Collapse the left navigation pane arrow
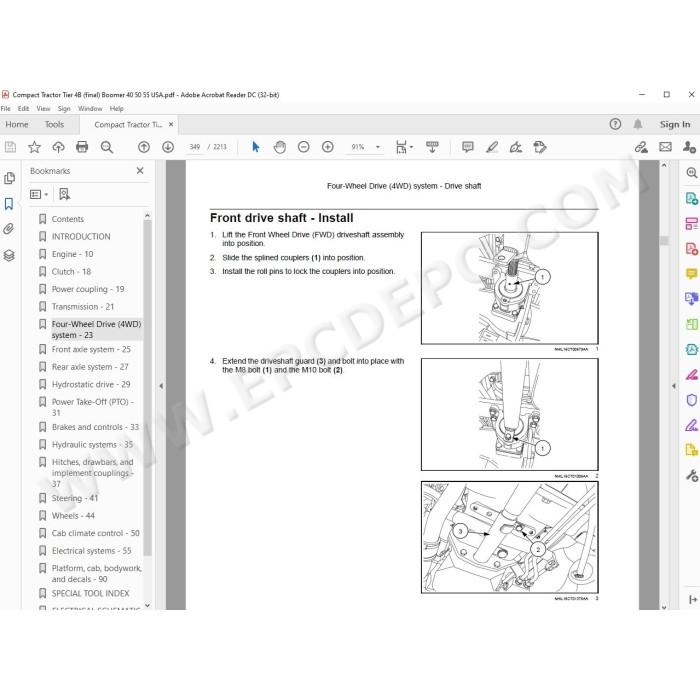 click(x=161, y=386)
